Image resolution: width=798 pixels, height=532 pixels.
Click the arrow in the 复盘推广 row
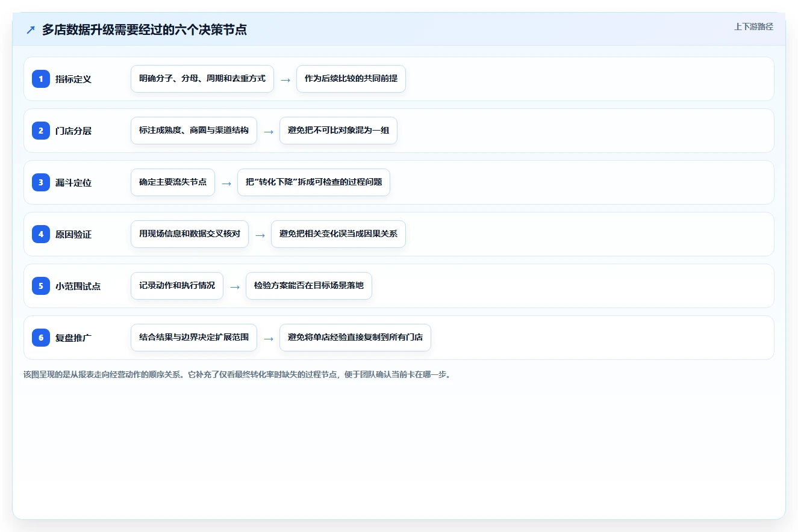(269, 338)
